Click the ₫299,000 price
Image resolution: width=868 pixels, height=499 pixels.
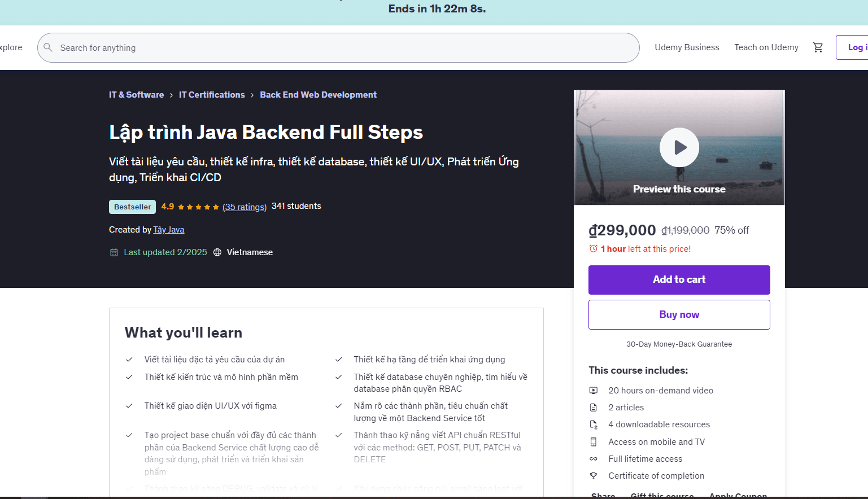(x=622, y=230)
